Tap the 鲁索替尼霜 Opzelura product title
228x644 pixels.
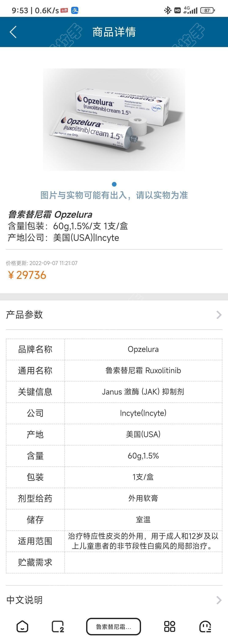pos(50,214)
